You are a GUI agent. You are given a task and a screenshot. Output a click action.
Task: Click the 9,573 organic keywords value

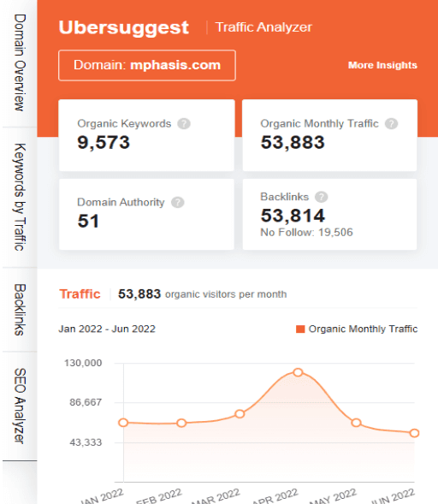point(104,142)
